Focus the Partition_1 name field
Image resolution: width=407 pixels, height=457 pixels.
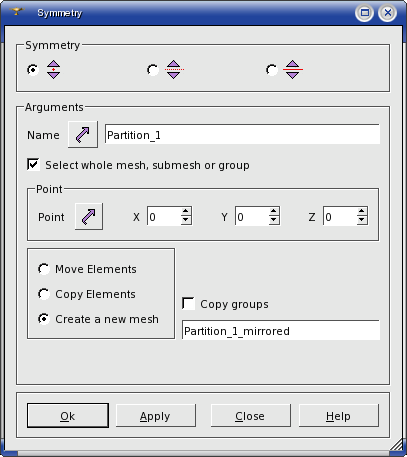click(x=242, y=135)
